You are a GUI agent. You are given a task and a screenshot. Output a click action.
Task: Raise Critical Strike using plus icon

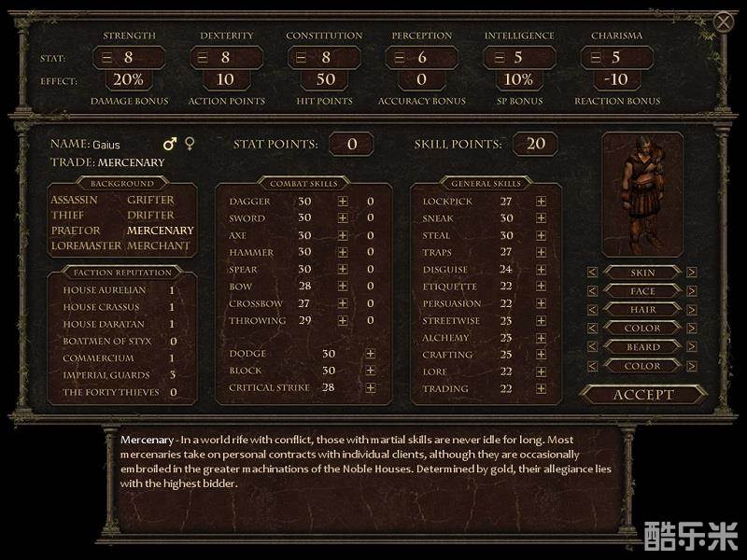click(x=371, y=387)
